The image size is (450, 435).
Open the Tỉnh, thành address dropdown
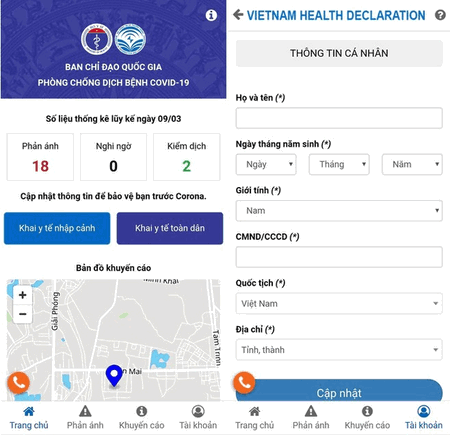pos(339,350)
